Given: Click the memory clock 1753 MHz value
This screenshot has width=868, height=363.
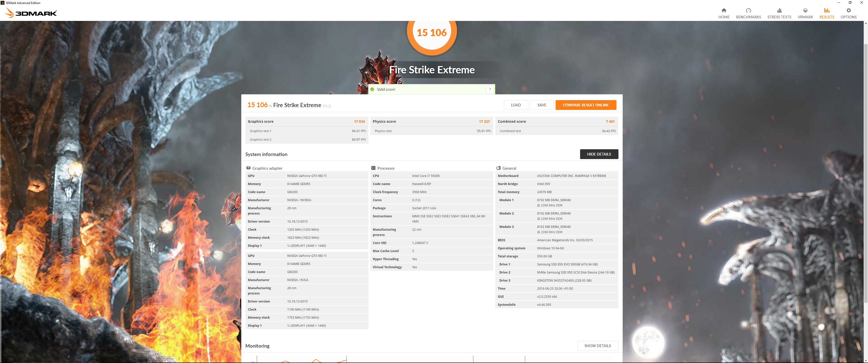Looking at the screenshot, I should pyautogui.click(x=303, y=318).
